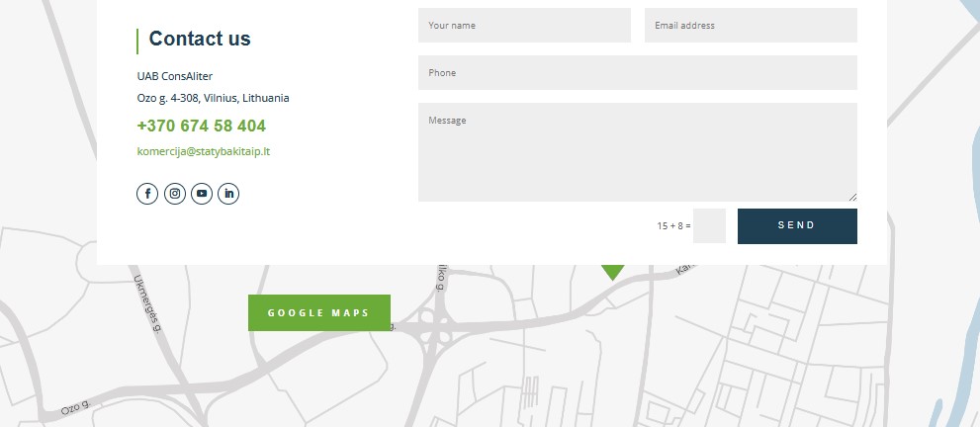Open the Instagram social icon
980x427 pixels.
(x=175, y=194)
